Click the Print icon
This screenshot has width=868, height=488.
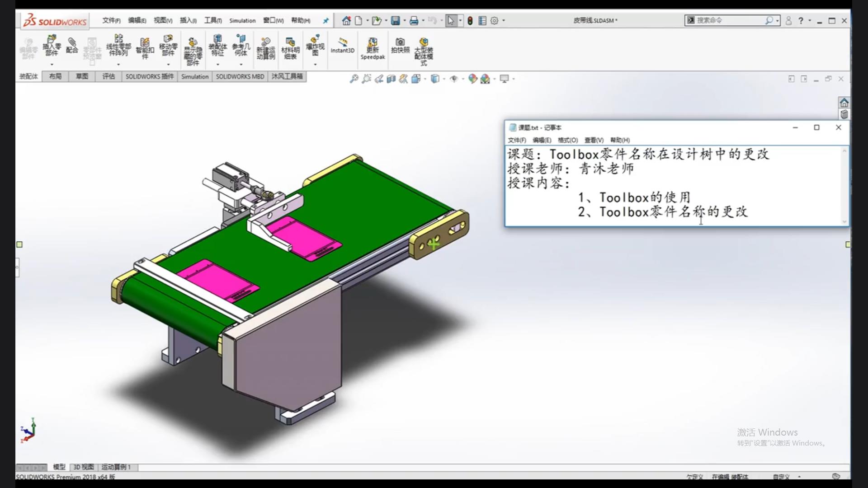point(414,21)
